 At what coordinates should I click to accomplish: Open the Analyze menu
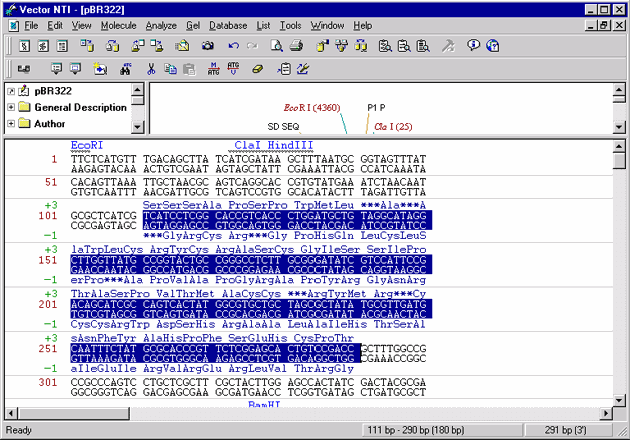pos(161,26)
